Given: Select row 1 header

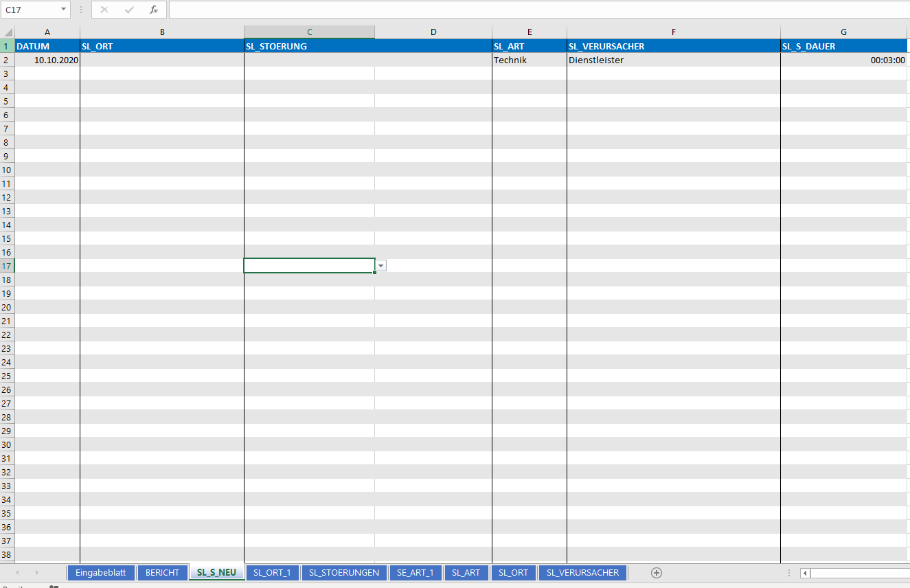Looking at the screenshot, I should coord(7,46).
